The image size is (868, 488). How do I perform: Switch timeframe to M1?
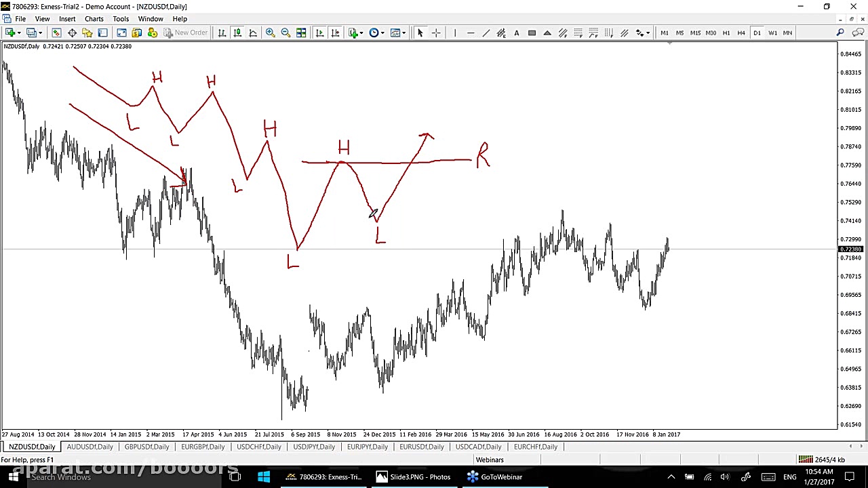pyautogui.click(x=665, y=33)
